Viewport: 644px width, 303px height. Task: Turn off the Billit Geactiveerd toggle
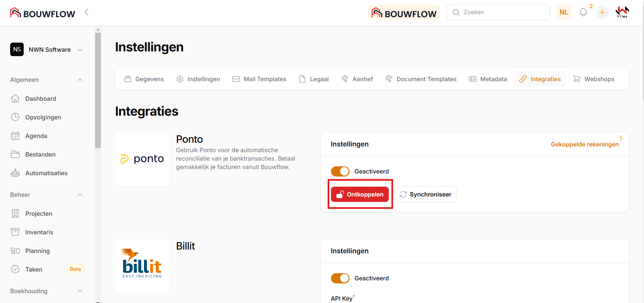340,278
